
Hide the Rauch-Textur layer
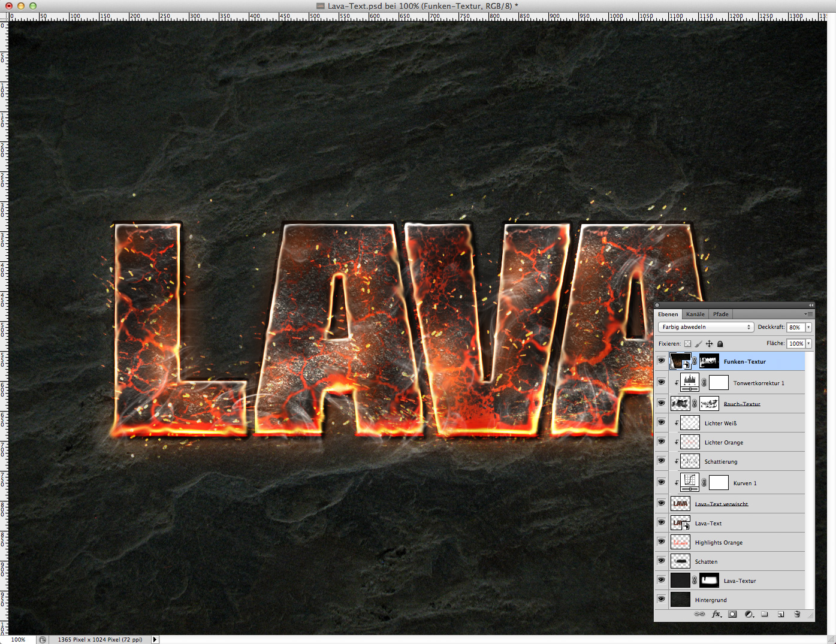click(x=661, y=403)
